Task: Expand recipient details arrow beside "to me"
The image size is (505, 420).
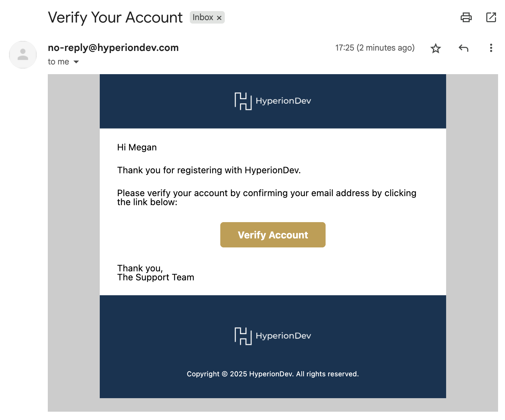Action: (x=76, y=62)
